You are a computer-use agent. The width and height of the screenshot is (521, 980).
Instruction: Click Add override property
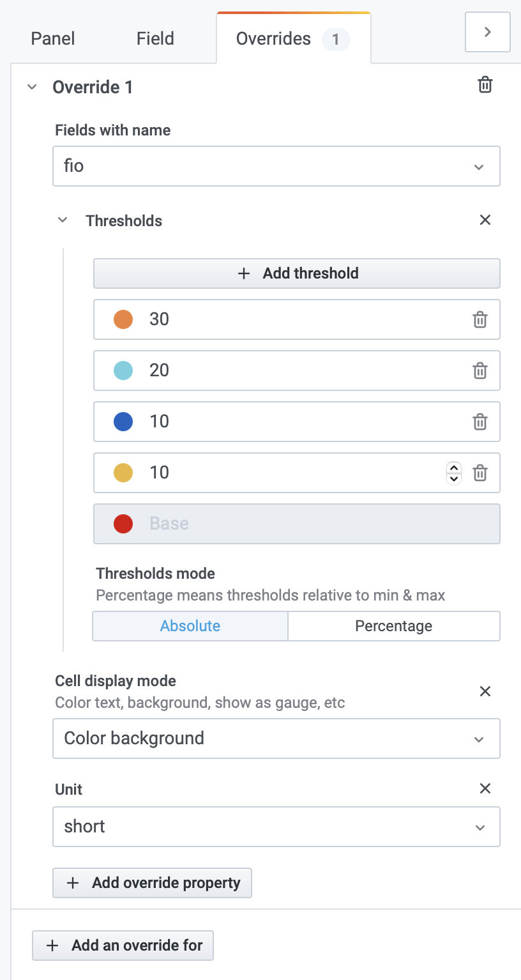click(152, 882)
